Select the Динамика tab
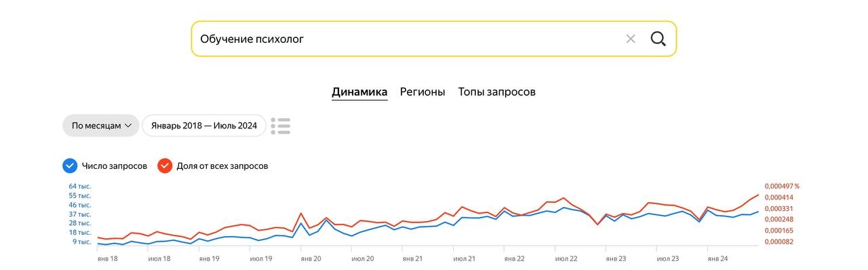This screenshot has width=868, height=270. (359, 92)
